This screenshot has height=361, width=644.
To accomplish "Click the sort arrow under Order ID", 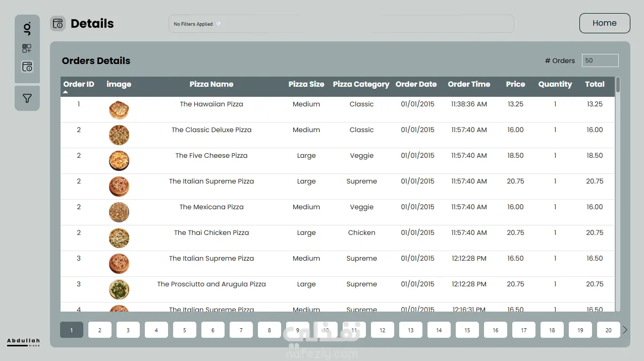I will 66,92.
